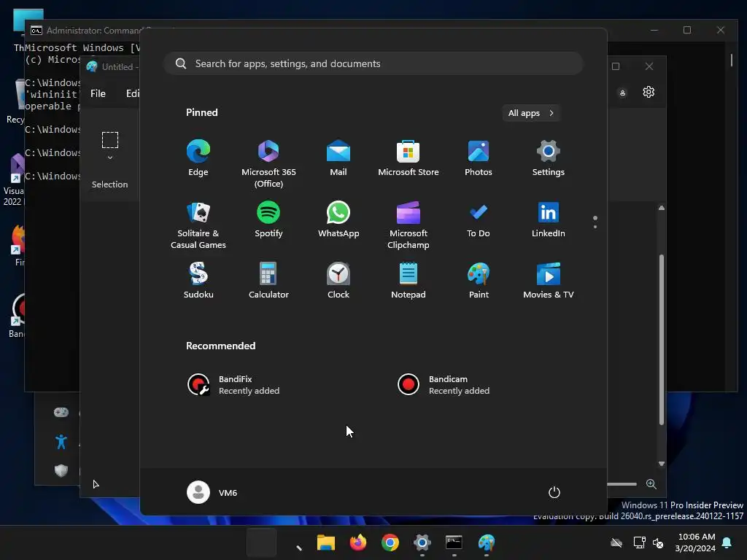Open Firefox from taskbar
This screenshot has width=747, height=560.
point(357,542)
